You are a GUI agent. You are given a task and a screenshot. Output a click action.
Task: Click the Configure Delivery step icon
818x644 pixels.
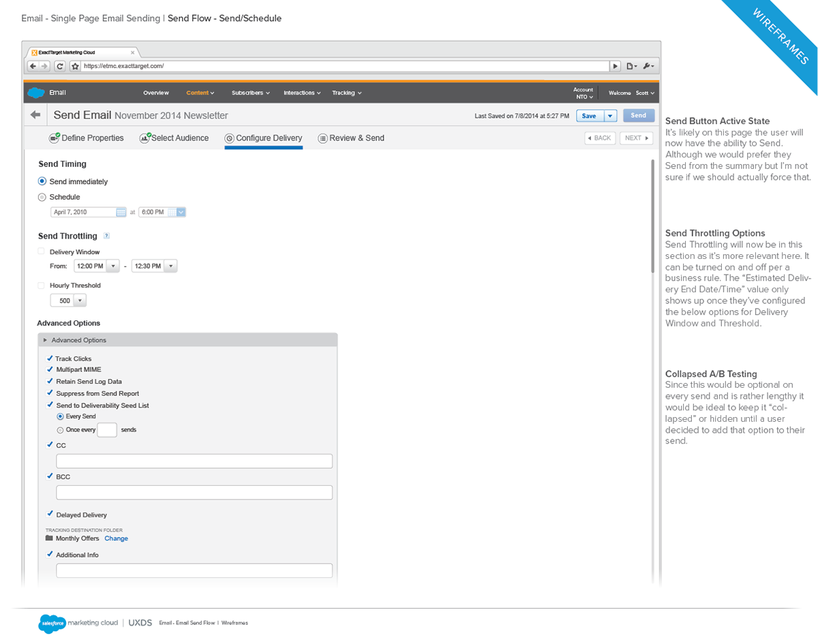pos(229,138)
